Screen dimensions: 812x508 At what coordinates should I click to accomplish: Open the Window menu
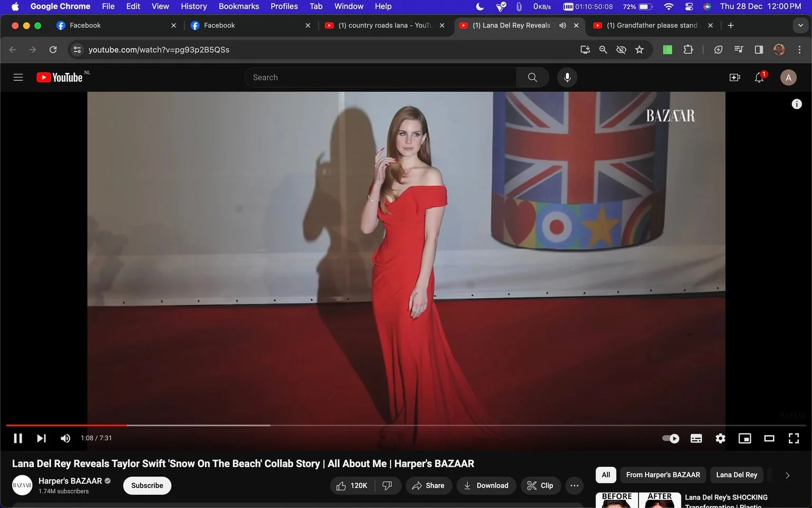(x=349, y=6)
